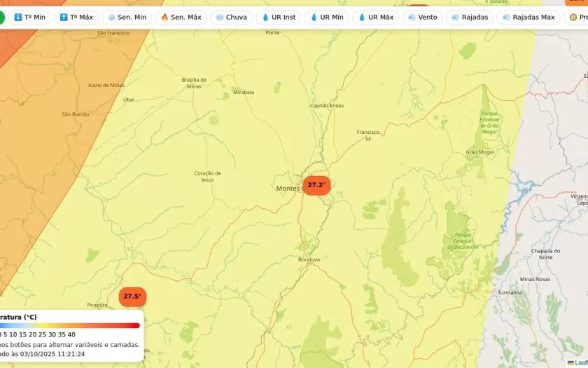
Task: Click the rain cloud icon on Chuva
Action: tap(220, 17)
